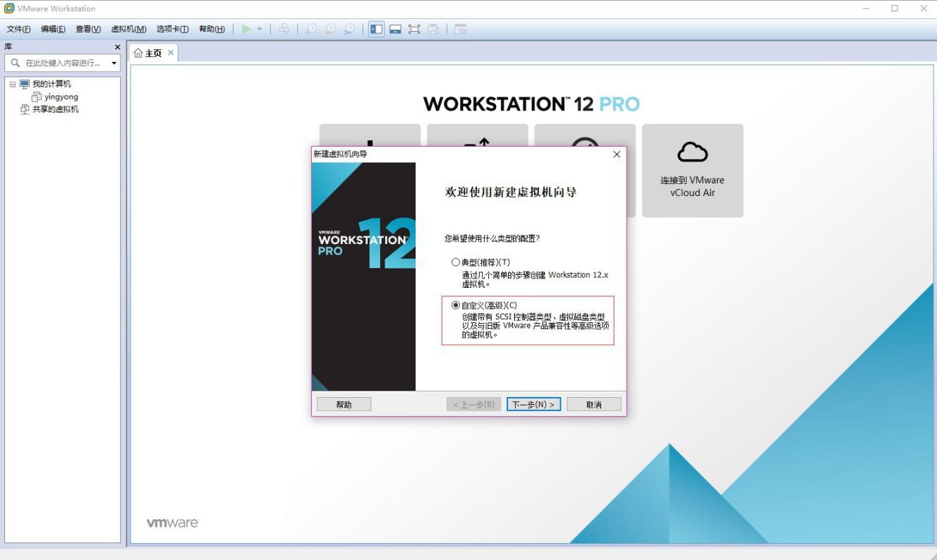Select the 自定义(高级)(C) radio button
The width and height of the screenshot is (937, 560).
(x=456, y=305)
